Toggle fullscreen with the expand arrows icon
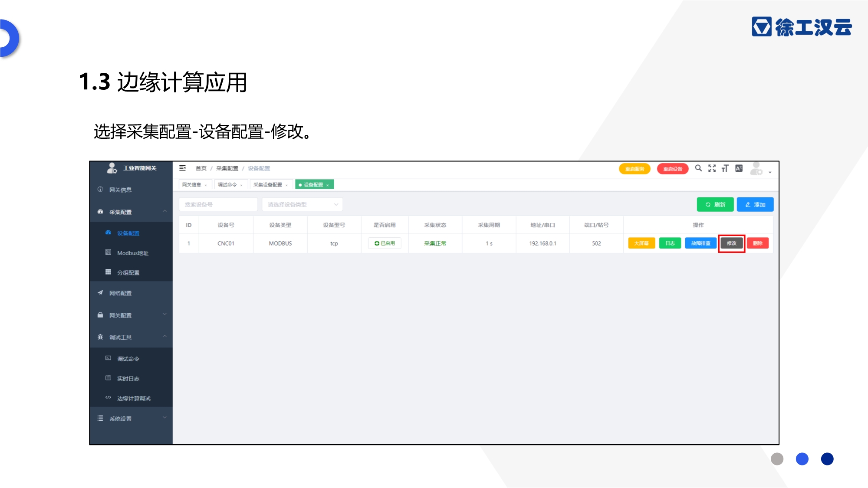Viewport: 868px width, 488px height. (x=712, y=168)
